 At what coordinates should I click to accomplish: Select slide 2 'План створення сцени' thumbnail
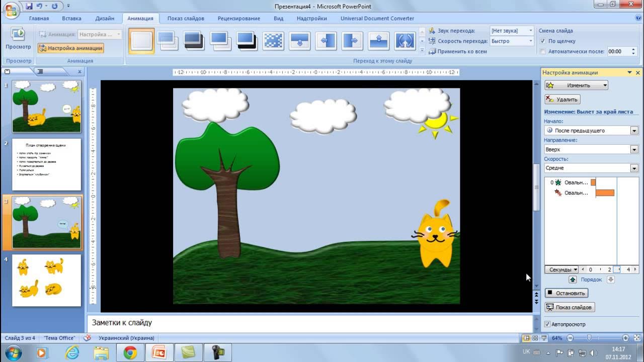46,165
